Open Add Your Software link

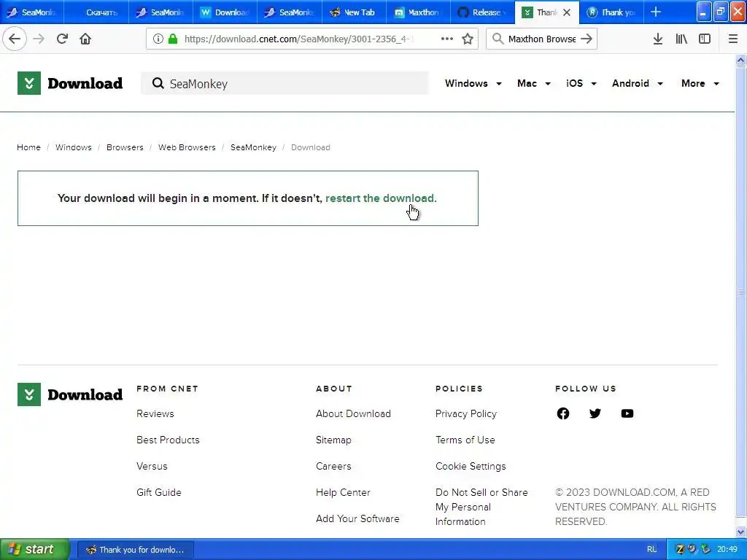coord(357,518)
